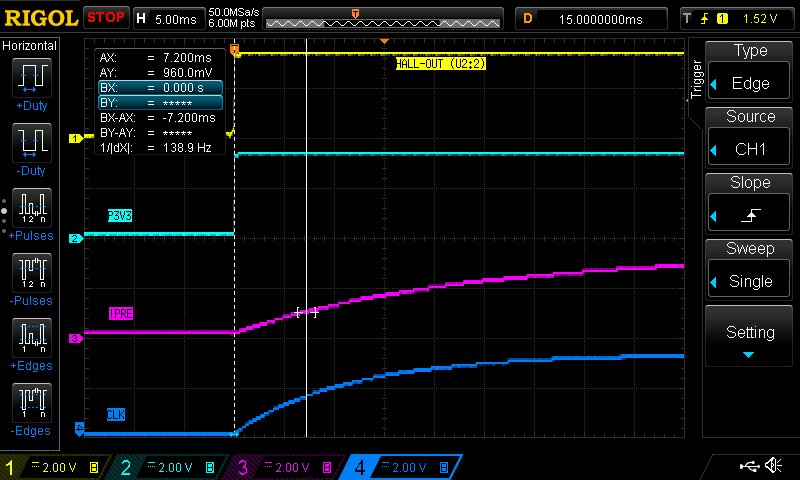This screenshot has width=800, height=480.
Task: Select the -Pulses measurement icon
Action: tap(32, 273)
